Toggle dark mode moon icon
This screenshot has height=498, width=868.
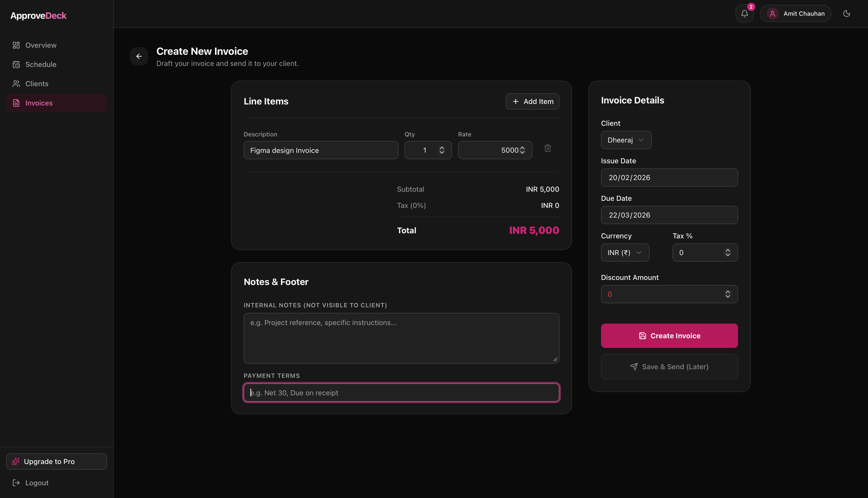click(x=846, y=14)
